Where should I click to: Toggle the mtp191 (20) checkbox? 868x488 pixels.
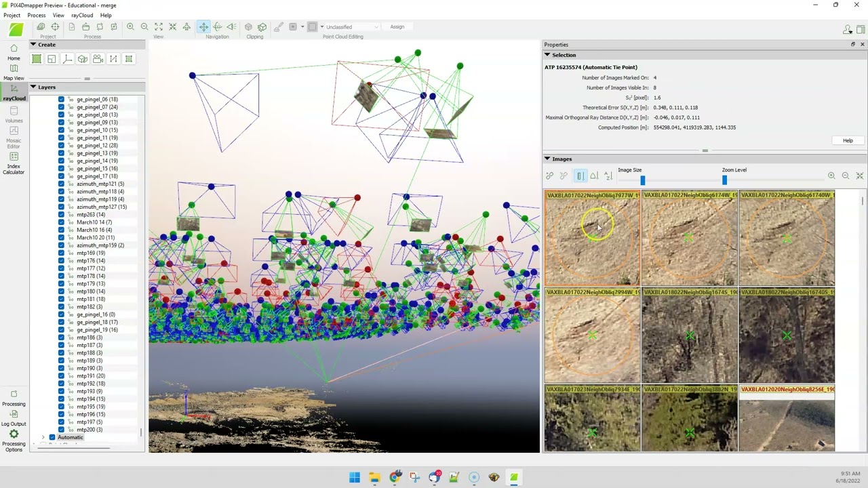61,375
